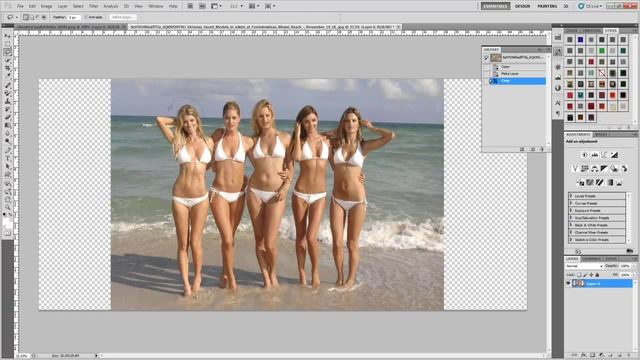
Task: Open the CS Live menu
Action: (x=590, y=6)
